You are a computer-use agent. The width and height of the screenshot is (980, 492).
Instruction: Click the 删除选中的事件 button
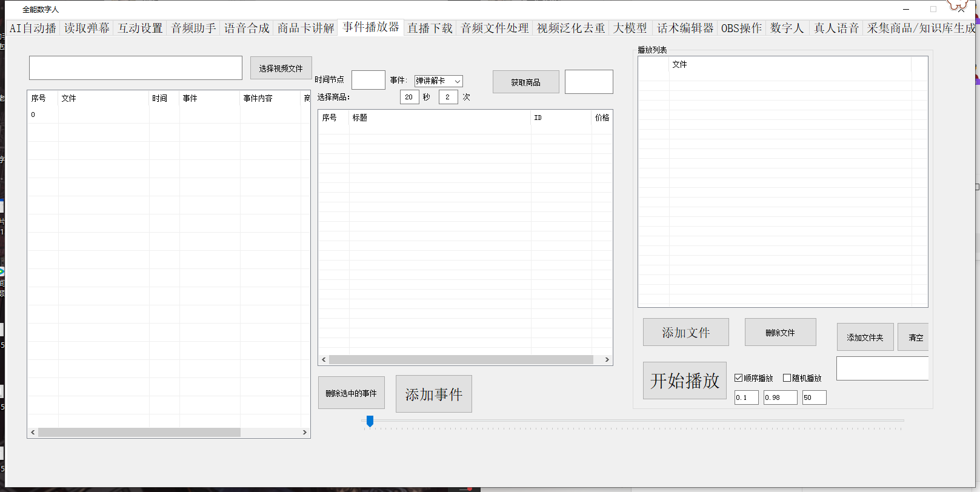[x=352, y=393]
